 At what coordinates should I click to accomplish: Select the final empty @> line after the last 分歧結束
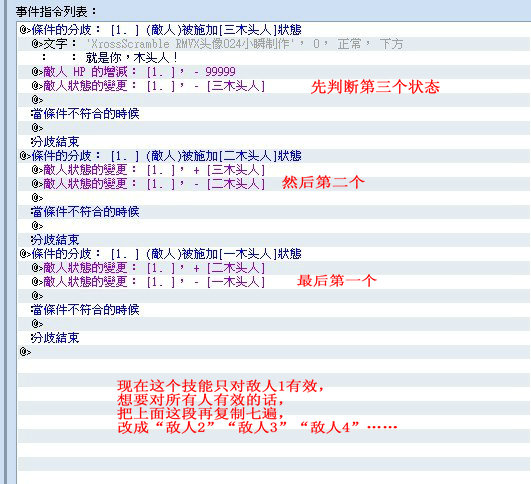[x=25, y=352]
